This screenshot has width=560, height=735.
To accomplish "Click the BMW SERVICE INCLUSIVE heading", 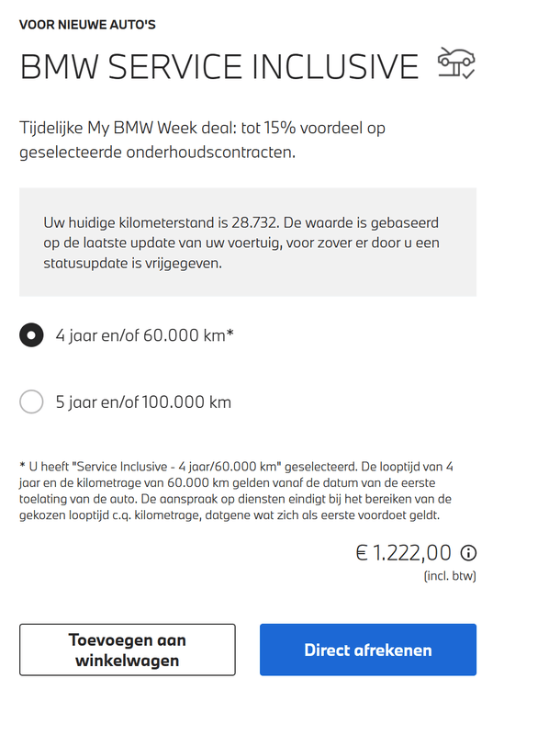I will click(218, 66).
